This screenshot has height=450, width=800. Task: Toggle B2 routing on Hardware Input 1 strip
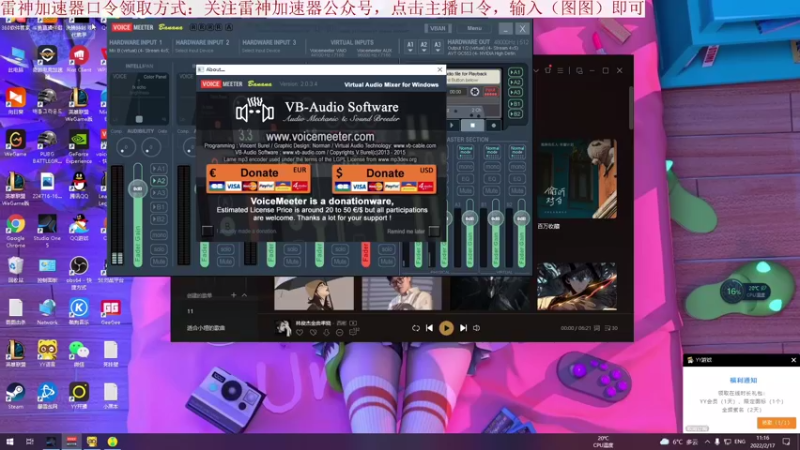(x=158, y=219)
